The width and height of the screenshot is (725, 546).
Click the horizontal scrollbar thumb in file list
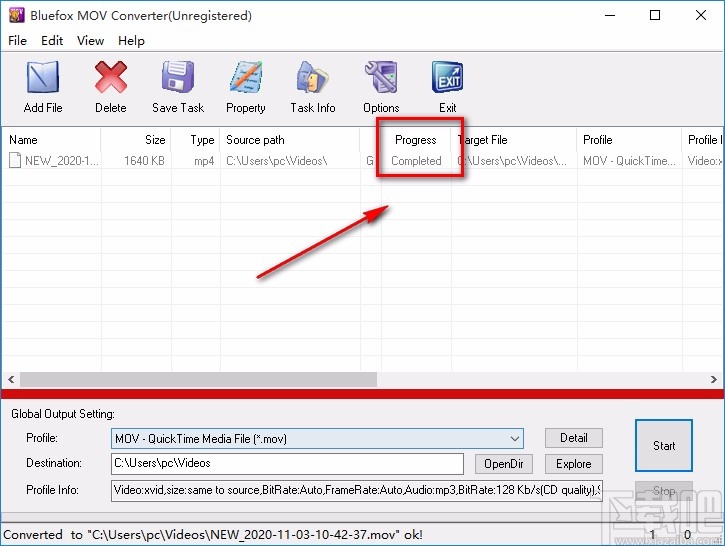(x=198, y=380)
